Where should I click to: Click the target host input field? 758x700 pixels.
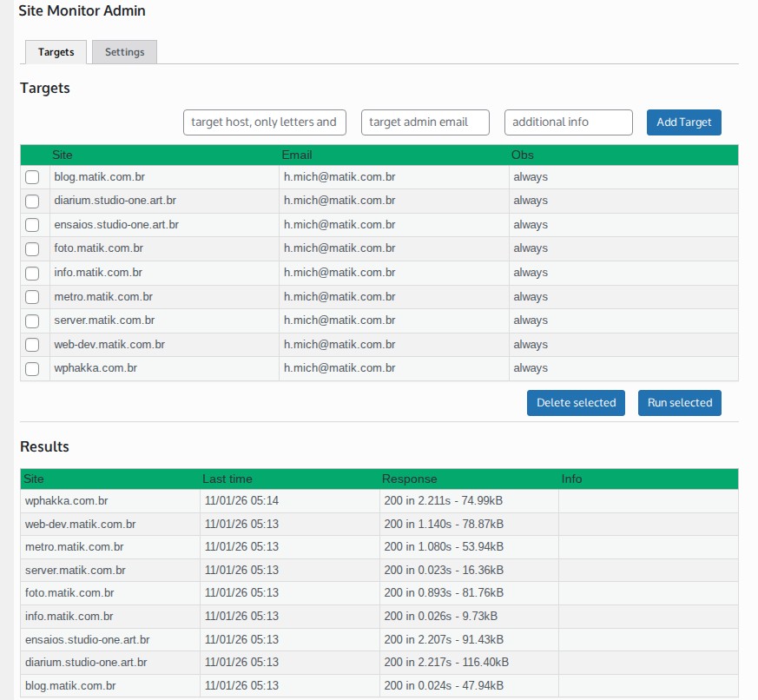265,122
